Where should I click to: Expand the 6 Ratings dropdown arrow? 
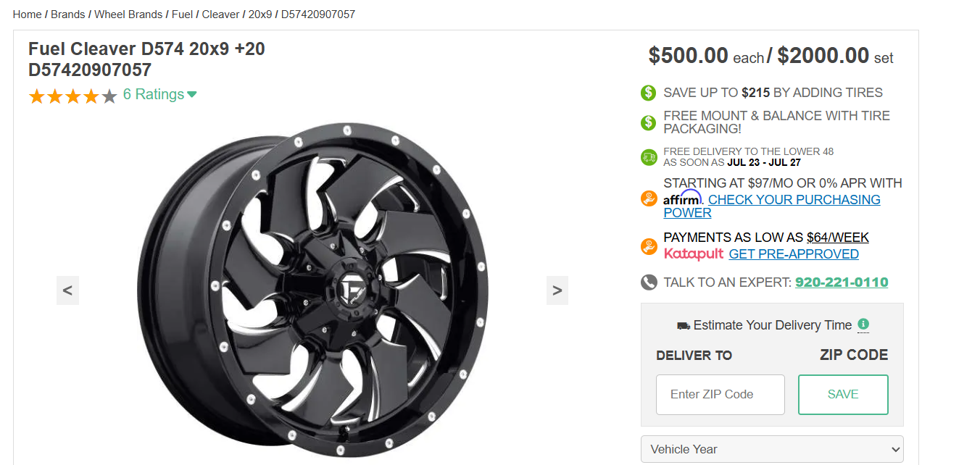[x=192, y=95]
